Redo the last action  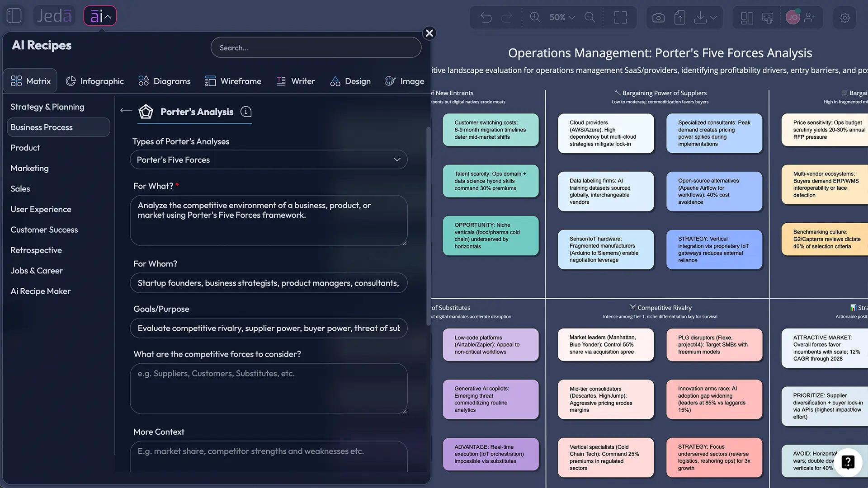click(x=507, y=18)
